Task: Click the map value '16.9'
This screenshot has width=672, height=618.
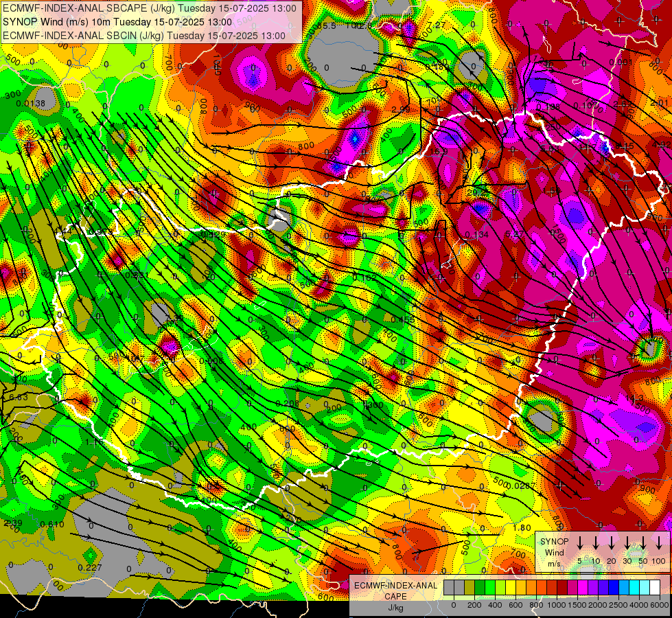Action: pos(439,151)
